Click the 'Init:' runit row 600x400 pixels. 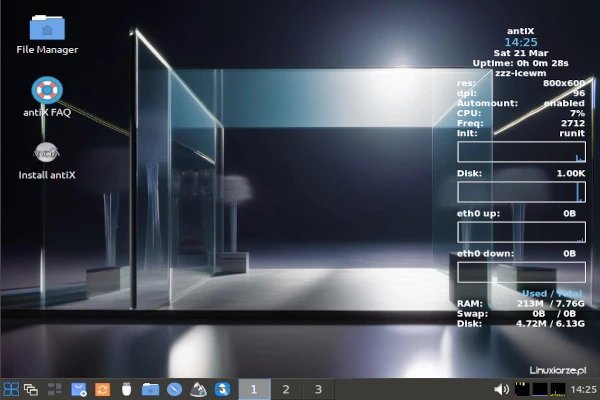521,133
